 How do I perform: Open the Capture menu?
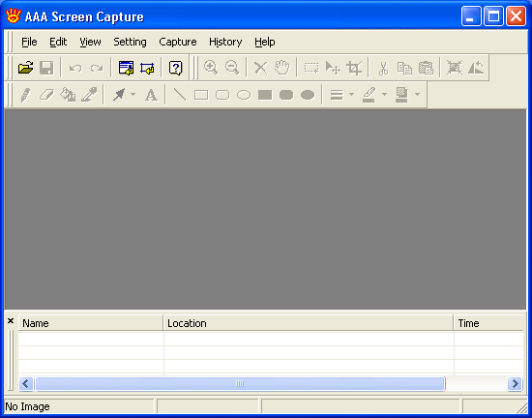coord(178,42)
